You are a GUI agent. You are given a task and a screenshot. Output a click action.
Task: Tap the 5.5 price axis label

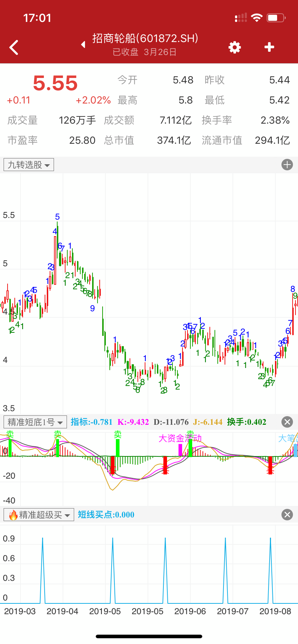tap(9, 215)
